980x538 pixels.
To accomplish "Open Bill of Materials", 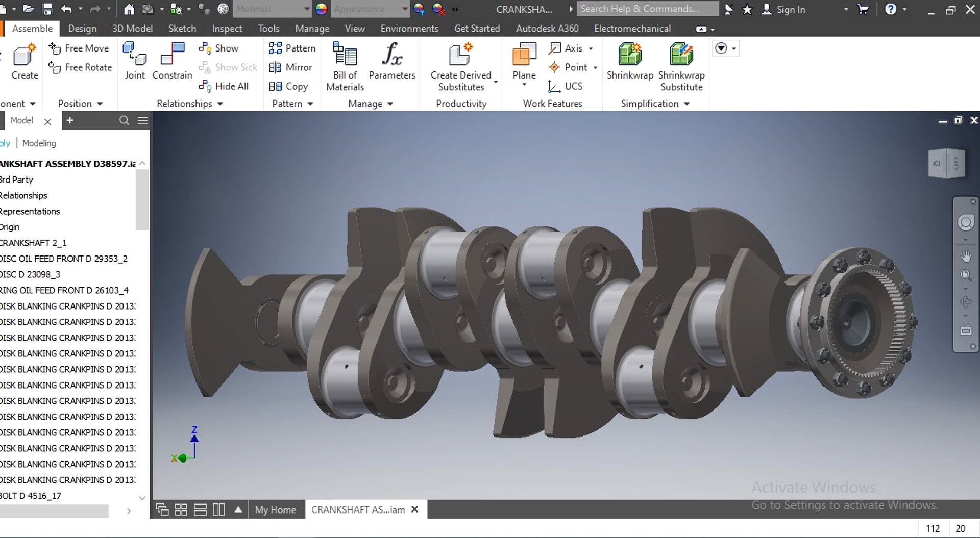I will coord(345,55).
